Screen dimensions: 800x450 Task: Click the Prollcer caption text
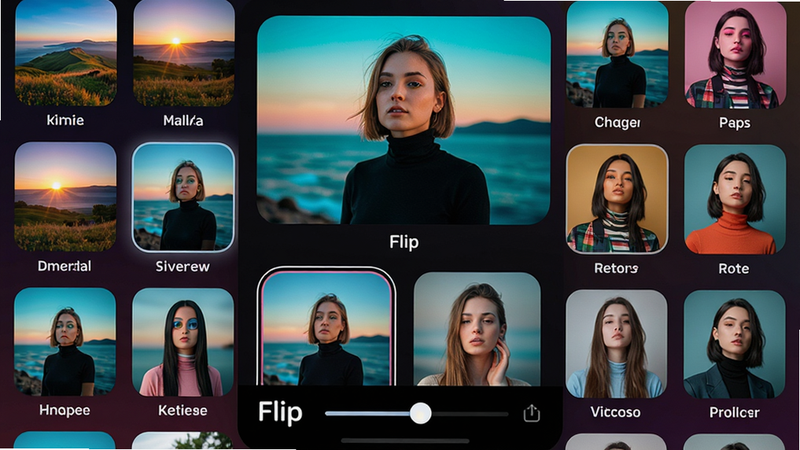pyautogui.click(x=734, y=412)
